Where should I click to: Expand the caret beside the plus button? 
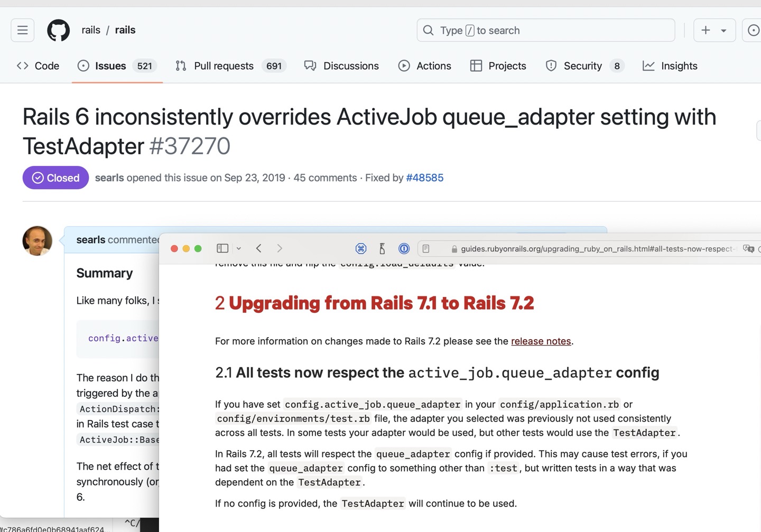pyautogui.click(x=723, y=31)
